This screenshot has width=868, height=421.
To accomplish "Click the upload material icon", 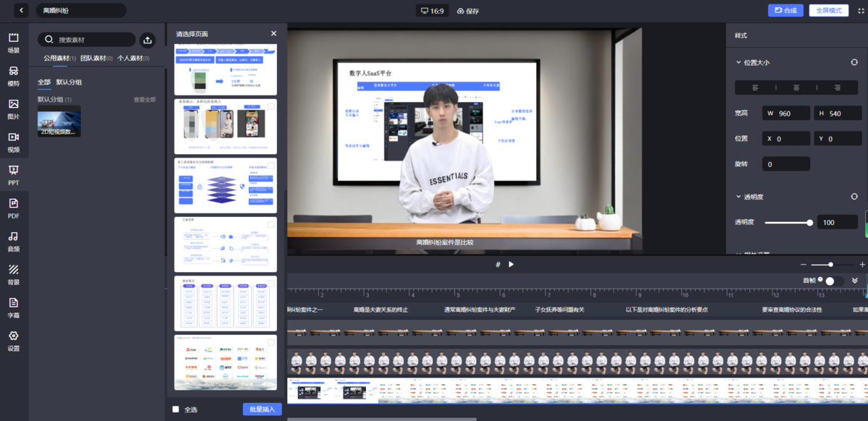I will pyautogui.click(x=147, y=40).
